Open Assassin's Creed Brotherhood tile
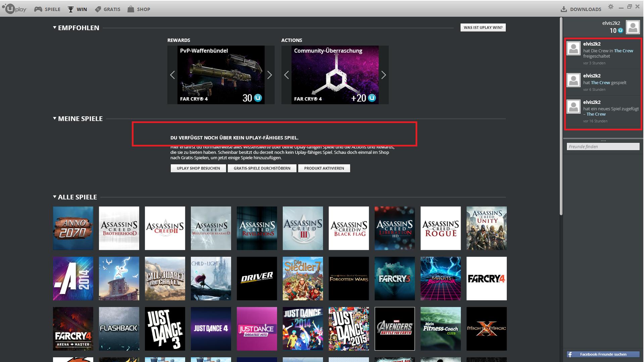This screenshot has width=644, height=362. click(x=119, y=228)
